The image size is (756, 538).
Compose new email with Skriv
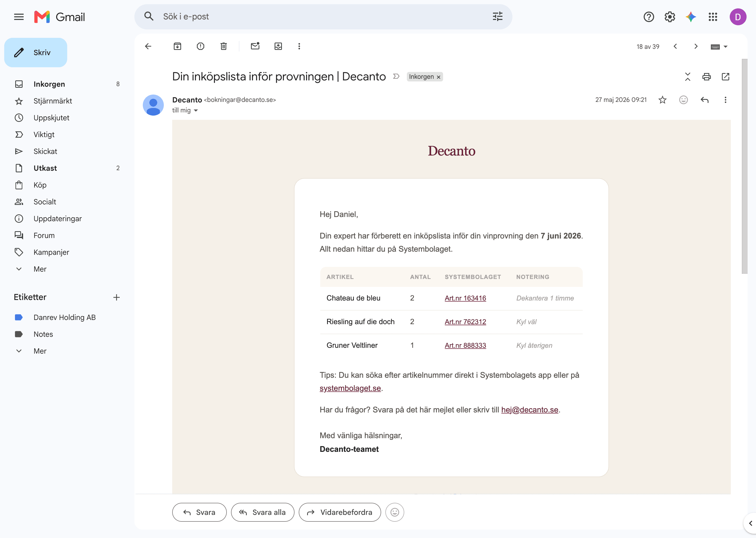[36, 52]
